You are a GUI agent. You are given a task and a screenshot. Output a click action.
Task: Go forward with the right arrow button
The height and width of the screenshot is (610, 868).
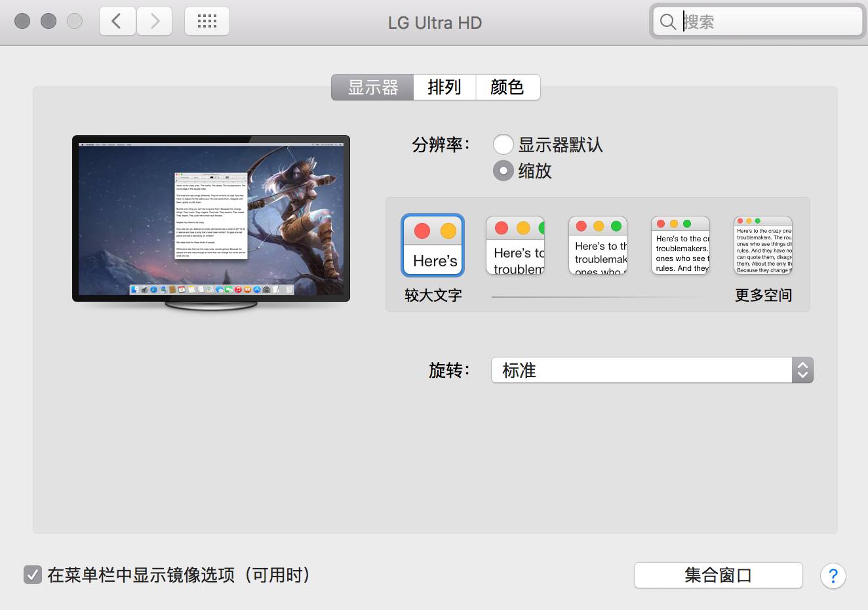pos(155,21)
